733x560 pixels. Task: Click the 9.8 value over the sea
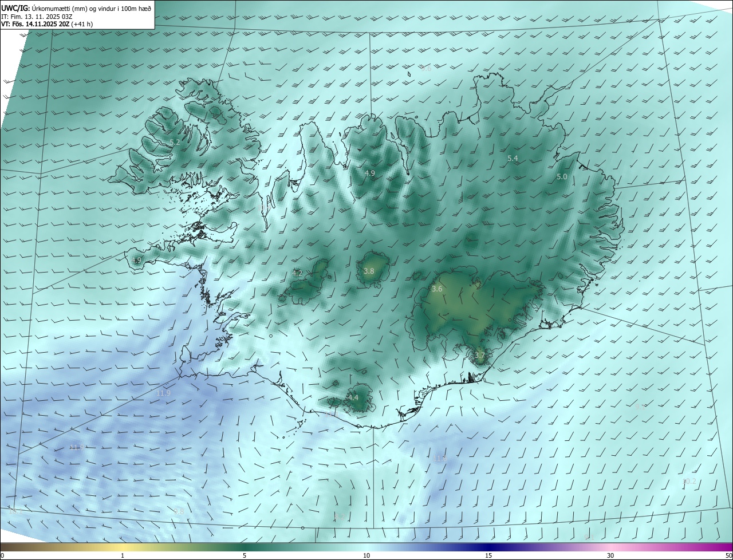click(179, 511)
